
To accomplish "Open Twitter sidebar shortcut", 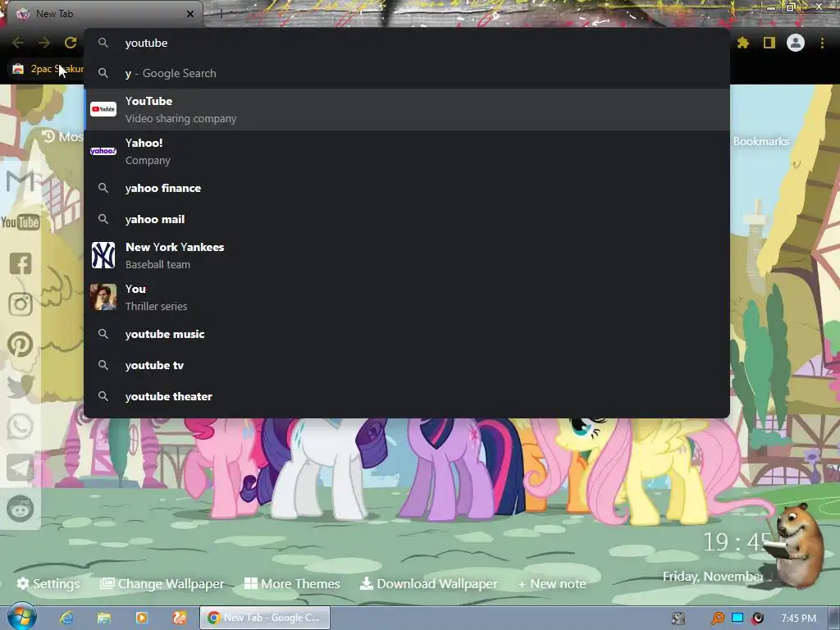I will [x=21, y=386].
